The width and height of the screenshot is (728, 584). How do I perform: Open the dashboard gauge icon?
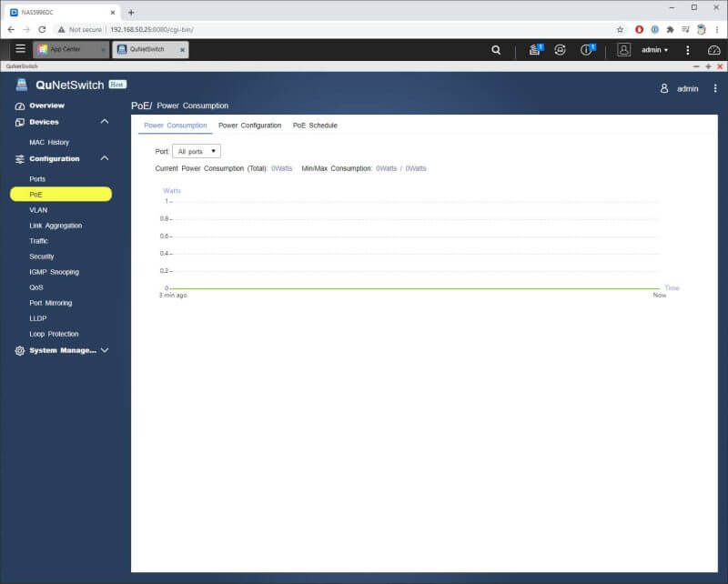click(x=713, y=50)
